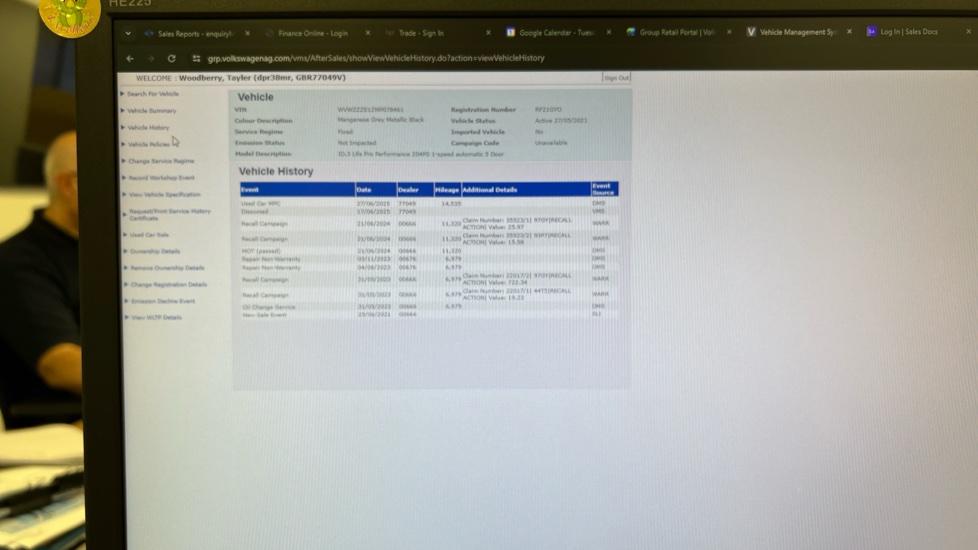Open Vehicle History in sidebar

(148, 128)
